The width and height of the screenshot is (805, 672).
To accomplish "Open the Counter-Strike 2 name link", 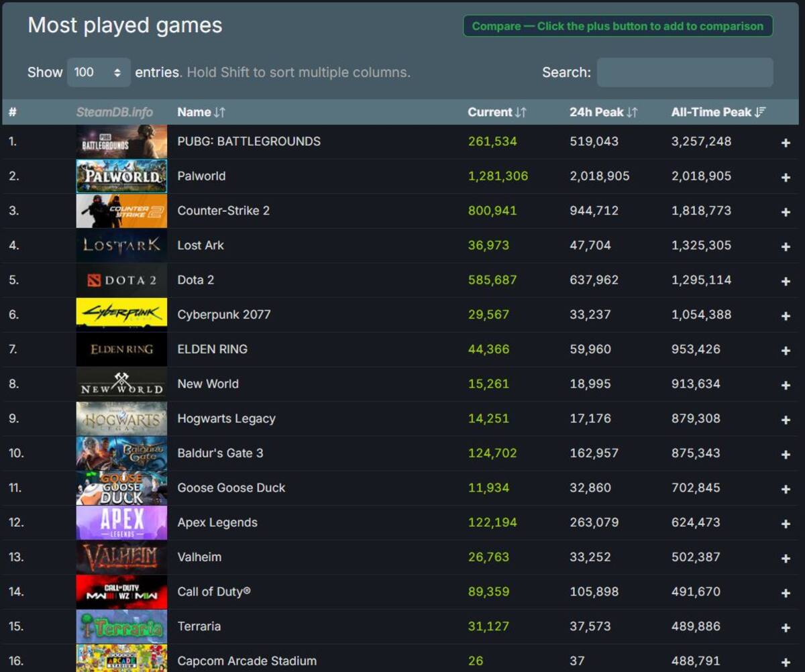I will 223,211.
